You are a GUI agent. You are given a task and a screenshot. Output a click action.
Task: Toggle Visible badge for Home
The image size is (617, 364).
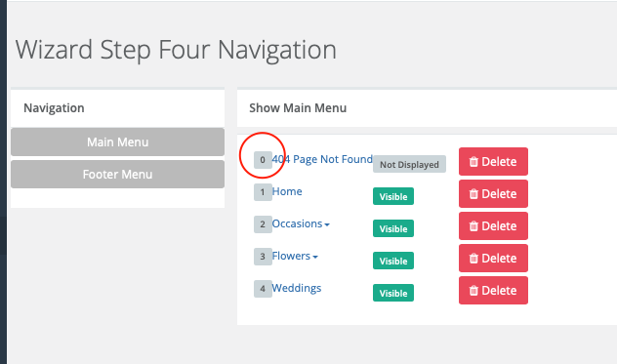393,196
